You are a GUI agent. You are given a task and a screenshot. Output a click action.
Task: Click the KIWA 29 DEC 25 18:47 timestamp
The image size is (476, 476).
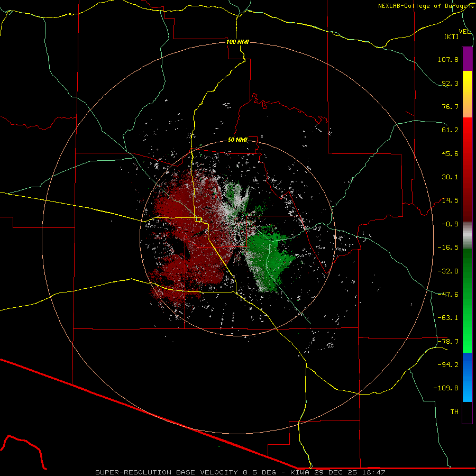(337, 472)
